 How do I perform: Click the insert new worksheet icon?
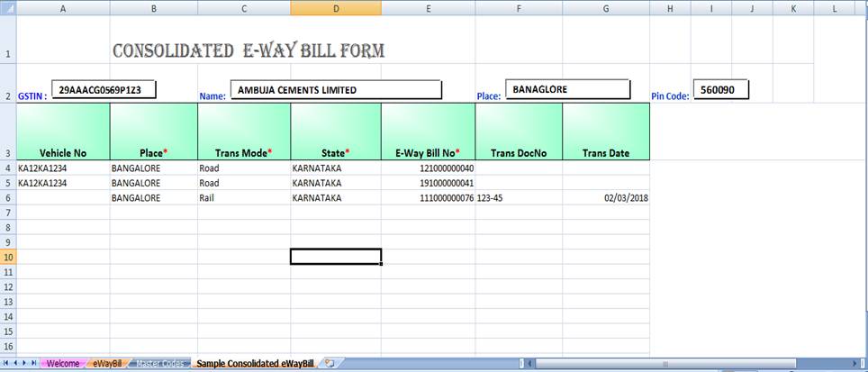(330, 364)
